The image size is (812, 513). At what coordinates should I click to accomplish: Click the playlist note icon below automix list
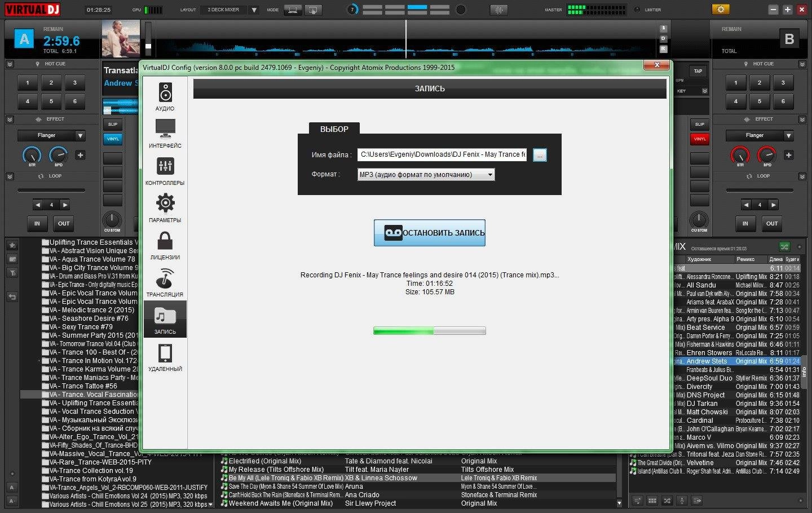[638, 501]
